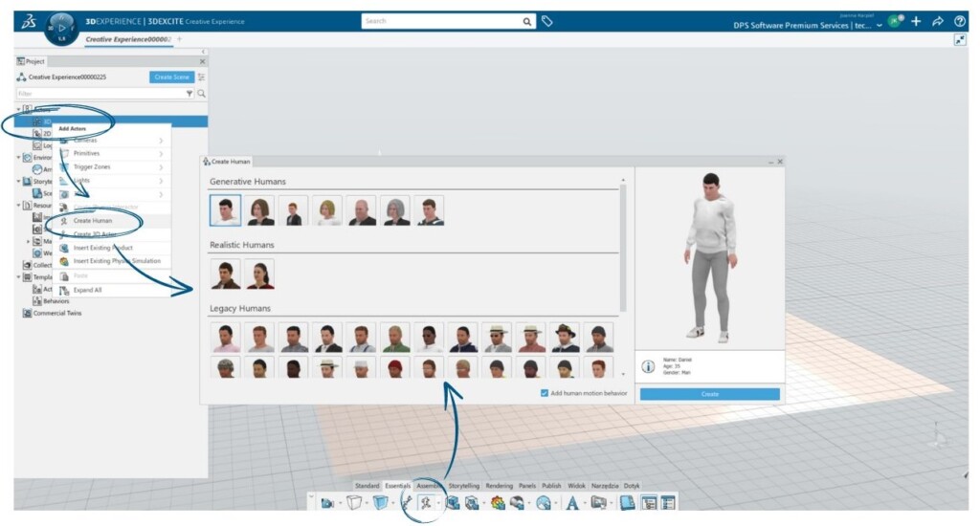
Task: Click the tag icon beside search bar
Action: [x=547, y=20]
